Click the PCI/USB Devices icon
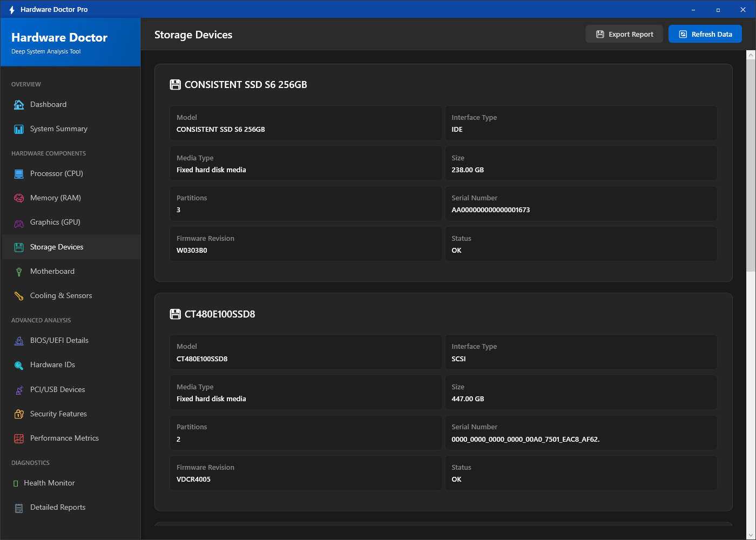This screenshot has height=540, width=756. (x=19, y=390)
